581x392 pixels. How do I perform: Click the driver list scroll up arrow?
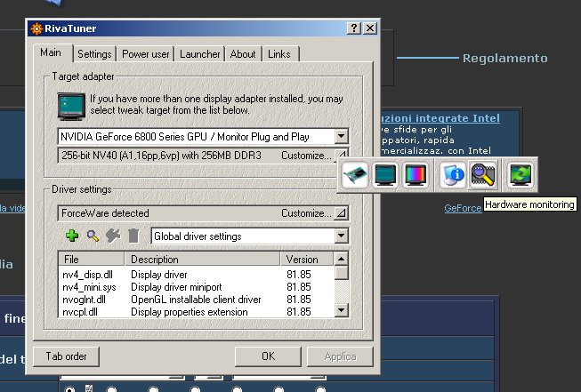(x=342, y=259)
